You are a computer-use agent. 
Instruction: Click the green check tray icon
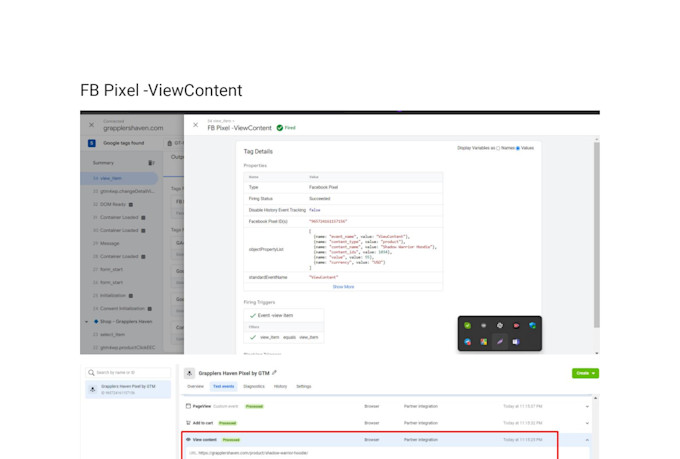pos(468,325)
